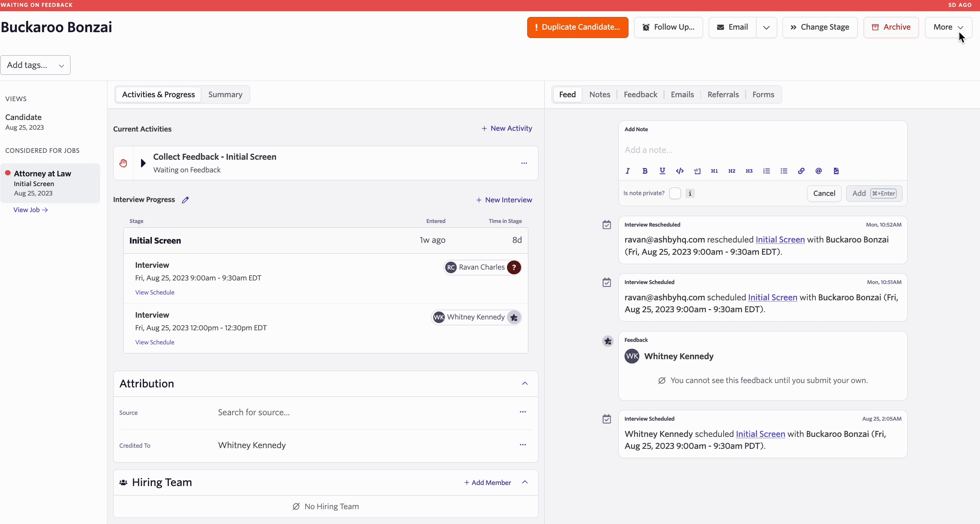Apply italic formatting in note editor

tap(628, 171)
